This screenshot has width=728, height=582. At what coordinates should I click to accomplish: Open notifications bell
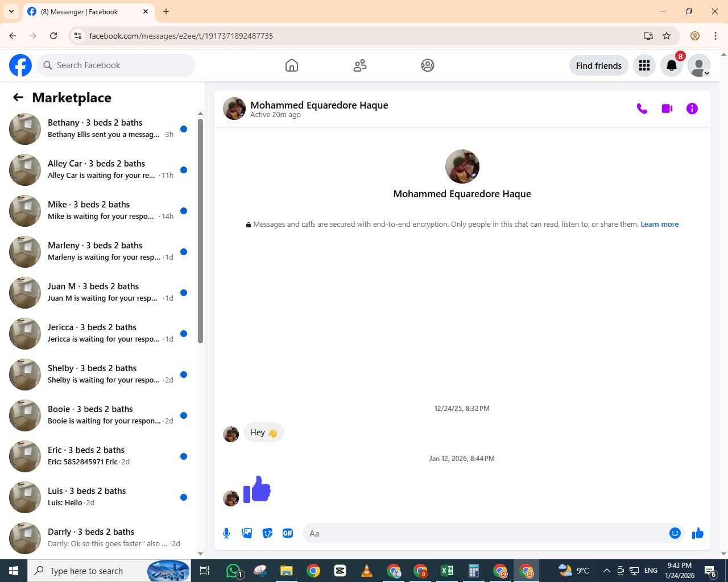point(672,65)
